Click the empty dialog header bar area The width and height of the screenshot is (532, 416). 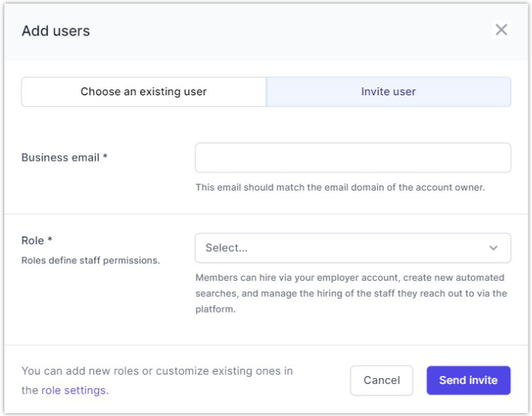pos(291,31)
